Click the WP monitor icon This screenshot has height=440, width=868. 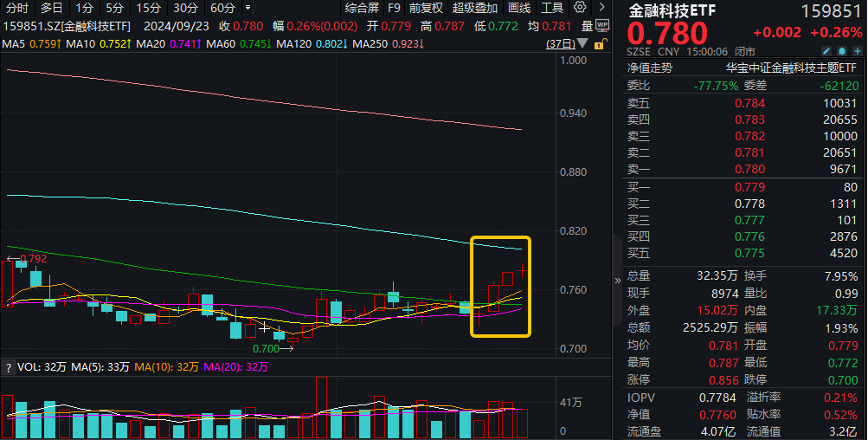tap(603, 25)
